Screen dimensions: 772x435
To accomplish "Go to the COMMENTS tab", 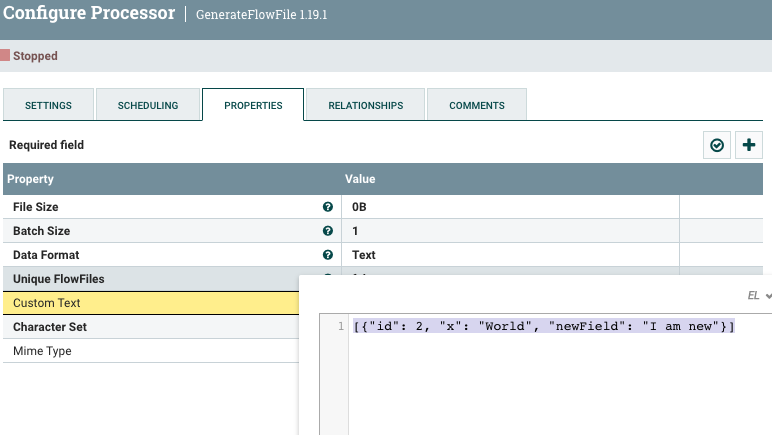I will (x=477, y=105).
